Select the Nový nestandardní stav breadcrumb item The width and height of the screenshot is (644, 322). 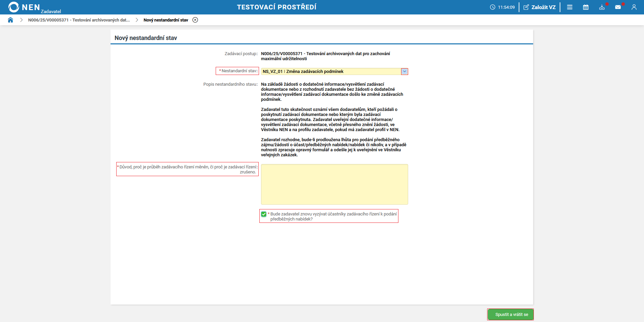165,20
